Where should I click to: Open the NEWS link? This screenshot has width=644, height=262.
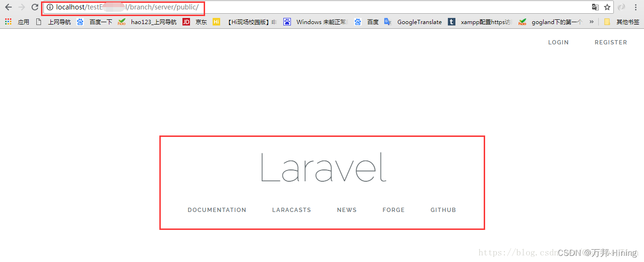(x=347, y=210)
